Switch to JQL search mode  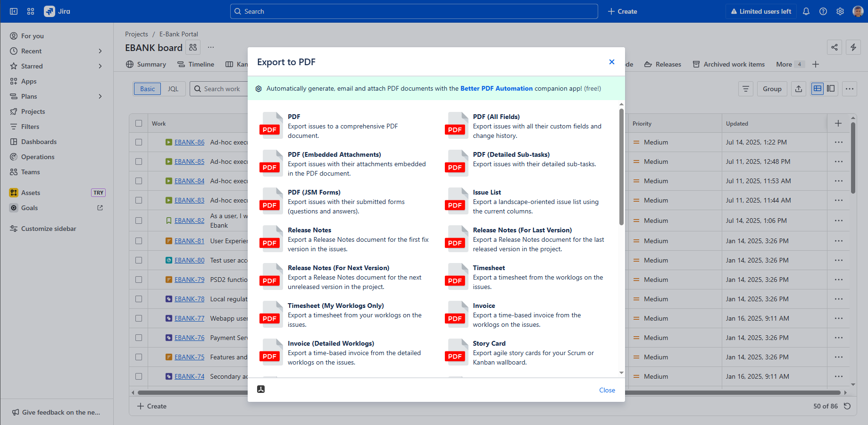tap(173, 89)
